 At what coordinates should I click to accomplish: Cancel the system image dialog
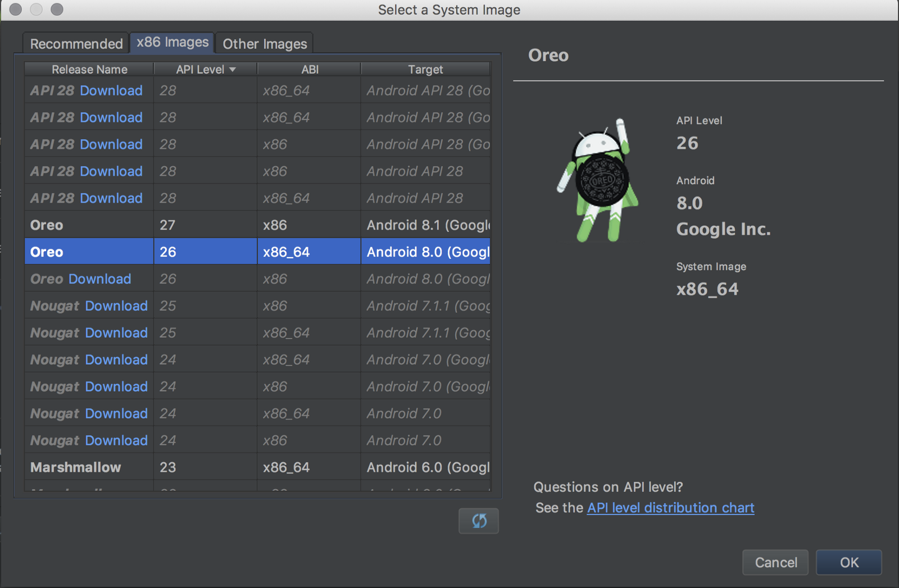(x=775, y=562)
